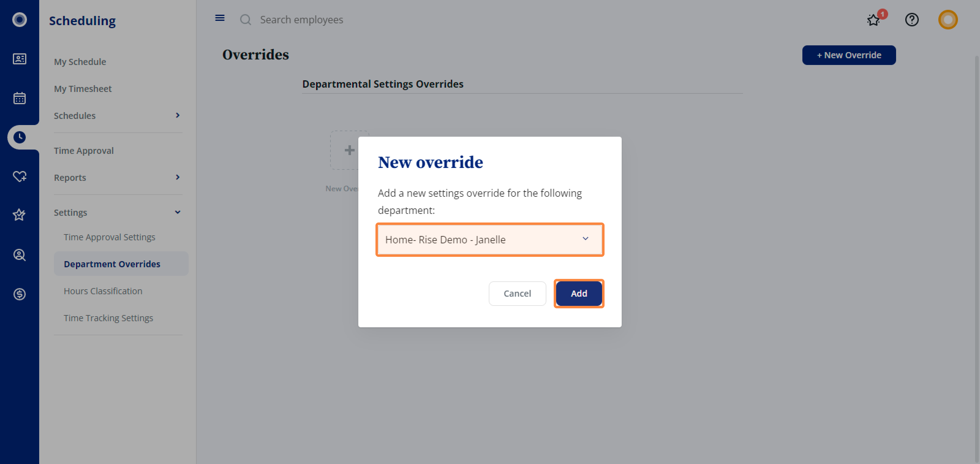Go to My Timesheet
Screen dimensions: 980x464
coord(83,89)
